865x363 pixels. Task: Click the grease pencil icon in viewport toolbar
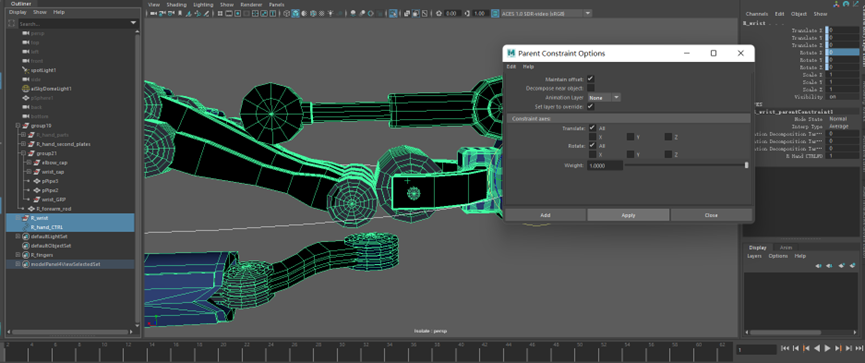[206, 13]
